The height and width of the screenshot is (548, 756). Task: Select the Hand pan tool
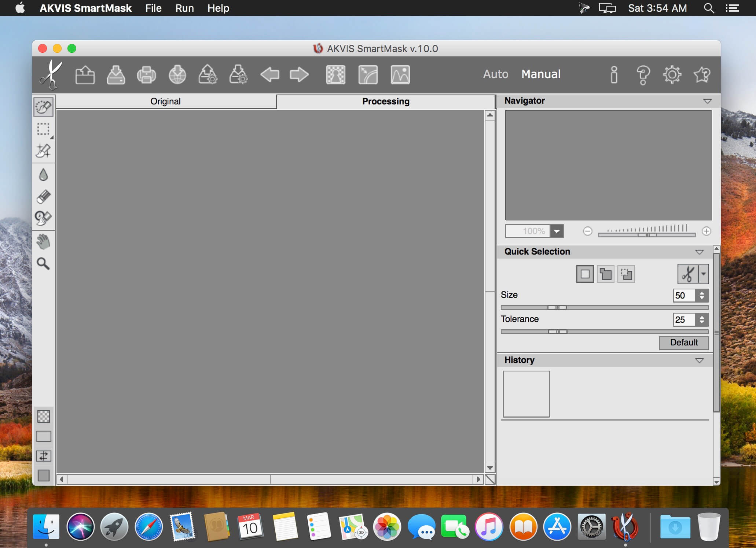(x=43, y=242)
